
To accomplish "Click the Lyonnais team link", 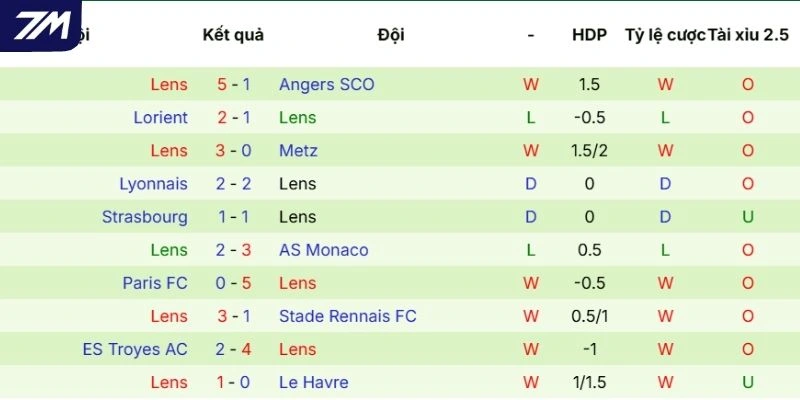I will (153, 184).
